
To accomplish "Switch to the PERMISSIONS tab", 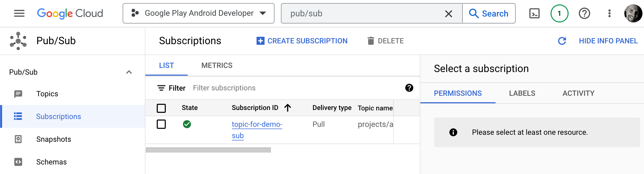I will click(x=458, y=93).
